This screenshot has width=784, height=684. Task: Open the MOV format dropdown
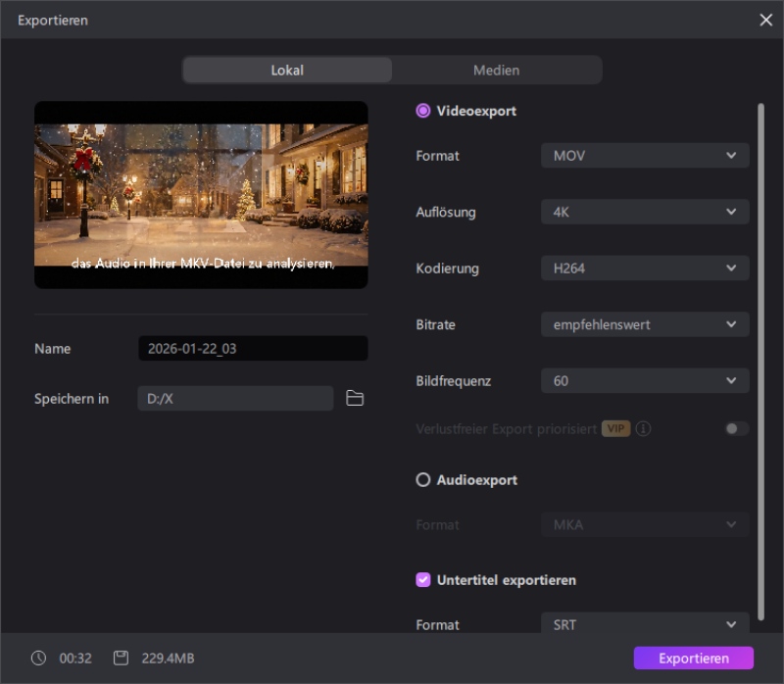pyautogui.click(x=645, y=155)
